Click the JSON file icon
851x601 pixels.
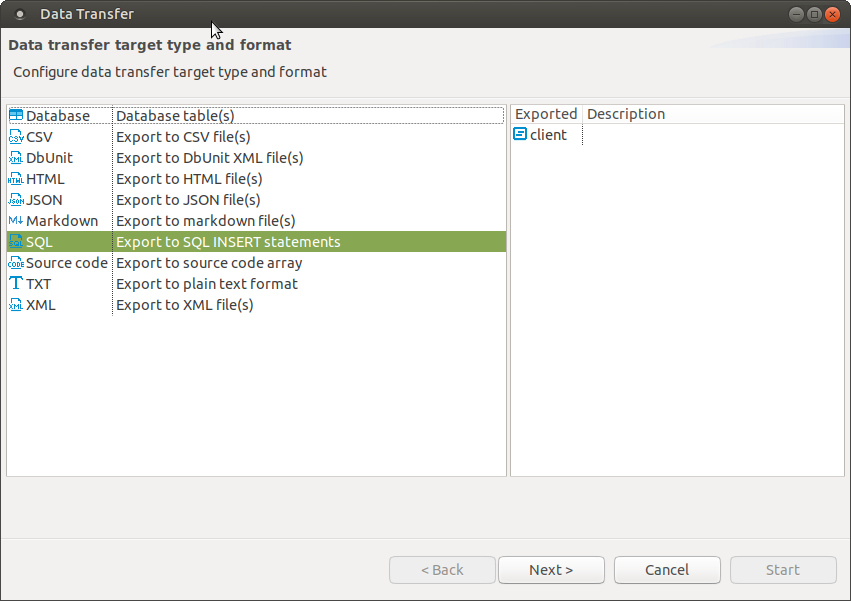(x=16, y=200)
